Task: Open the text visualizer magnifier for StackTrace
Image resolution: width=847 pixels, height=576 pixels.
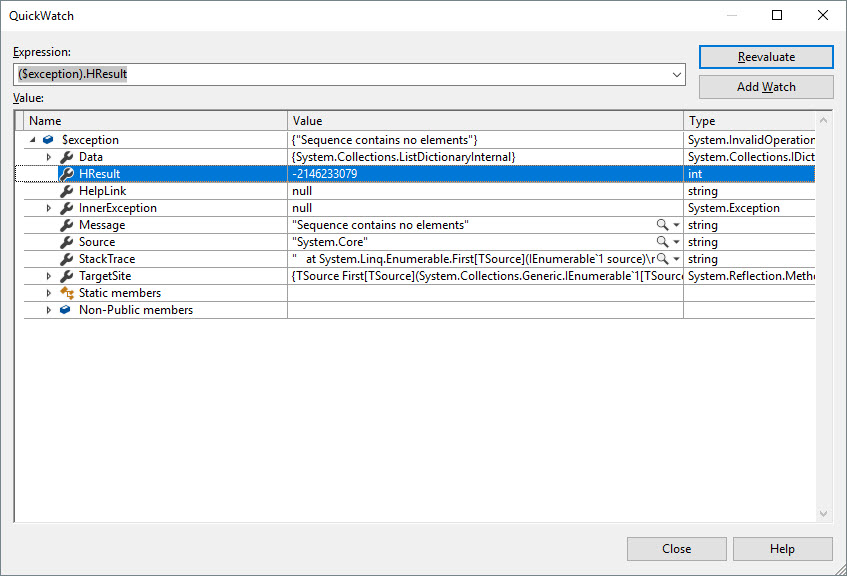Action: tap(662, 259)
